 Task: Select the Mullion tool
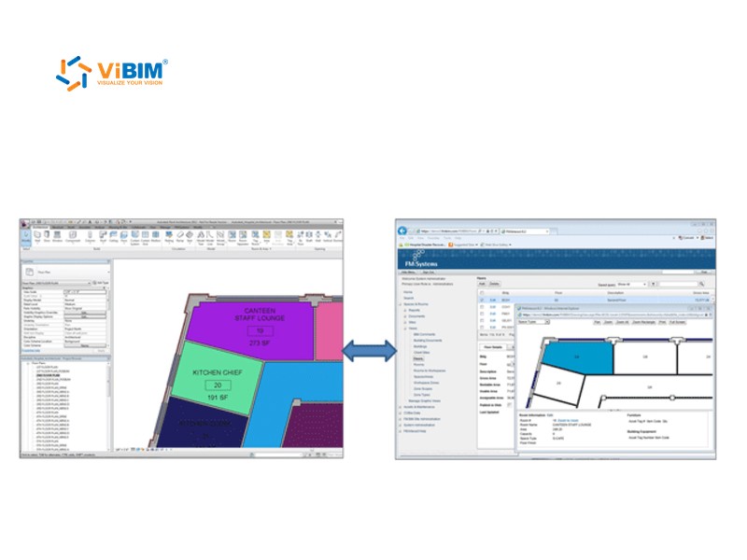pos(156,237)
